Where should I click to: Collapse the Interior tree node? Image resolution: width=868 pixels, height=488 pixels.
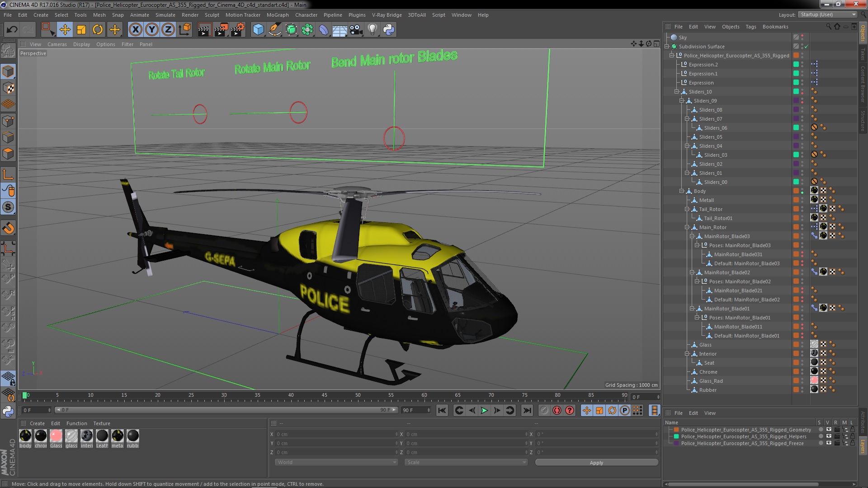coord(687,354)
